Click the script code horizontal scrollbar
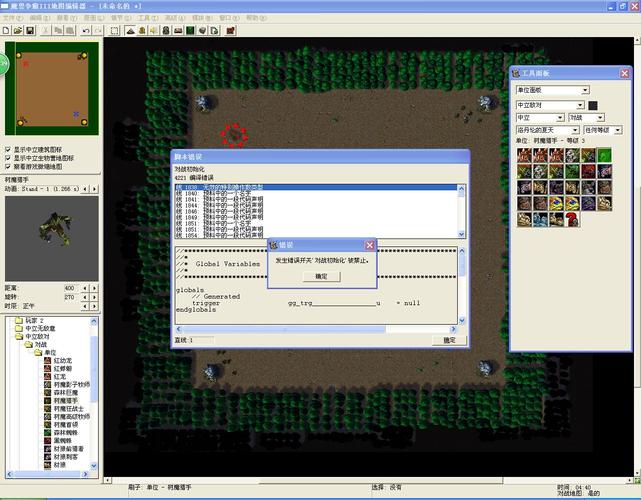This screenshot has height=500, width=641. 316,329
